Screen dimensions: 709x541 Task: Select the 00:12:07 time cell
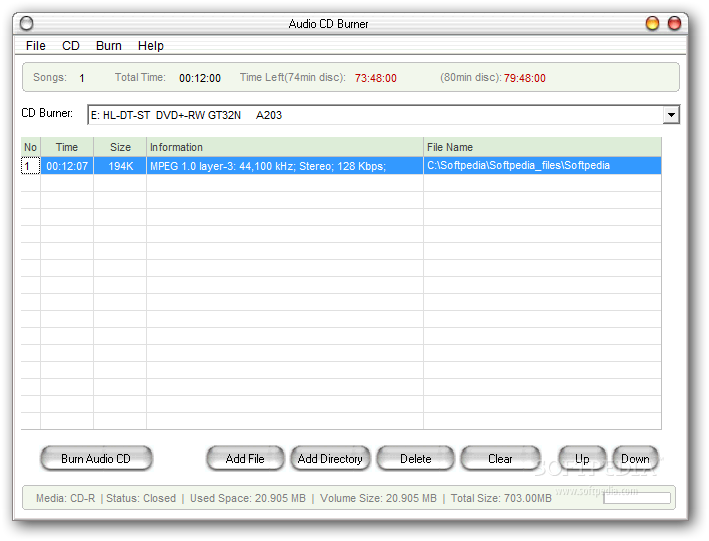click(x=67, y=166)
